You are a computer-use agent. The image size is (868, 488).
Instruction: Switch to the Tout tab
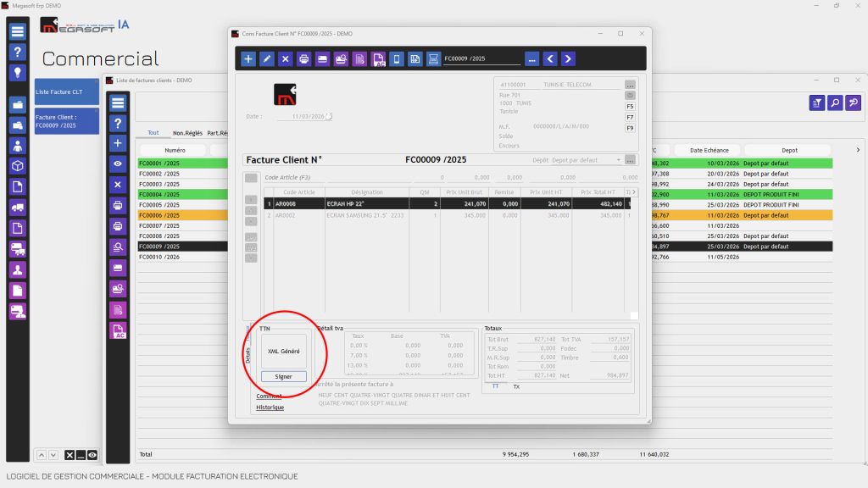(x=153, y=133)
